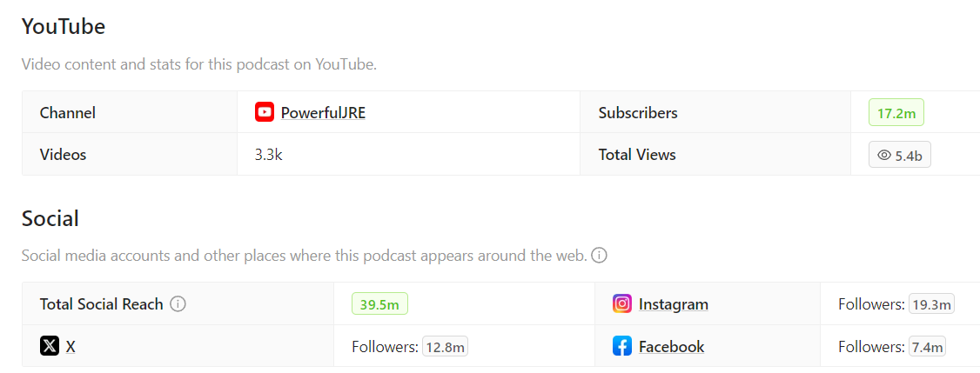Click the 17.2m subscribers badge
980x373 pixels.
point(896,112)
